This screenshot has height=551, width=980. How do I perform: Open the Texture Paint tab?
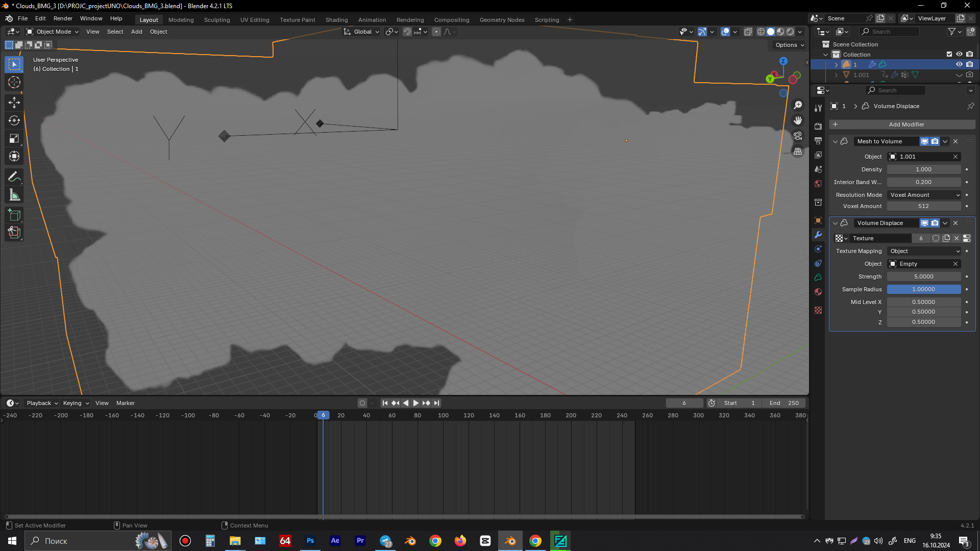298,19
